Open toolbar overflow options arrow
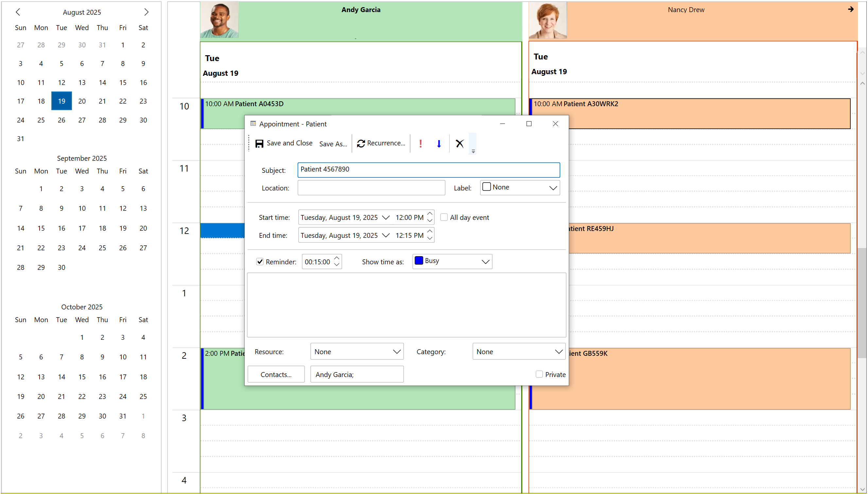This screenshot has height=494, width=868. [x=473, y=151]
